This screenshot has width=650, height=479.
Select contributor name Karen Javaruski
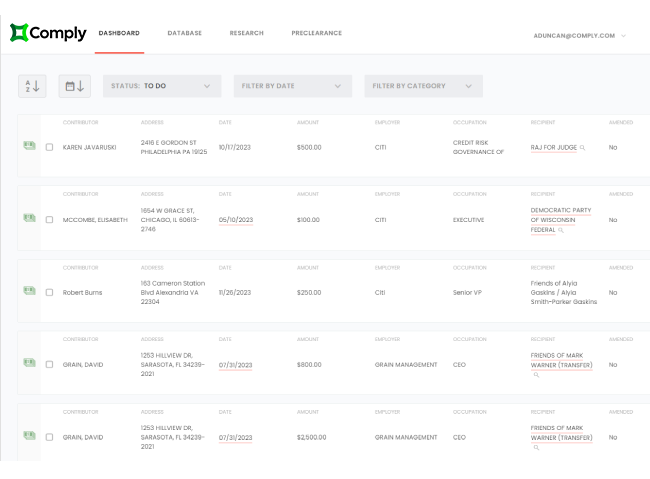coord(90,148)
